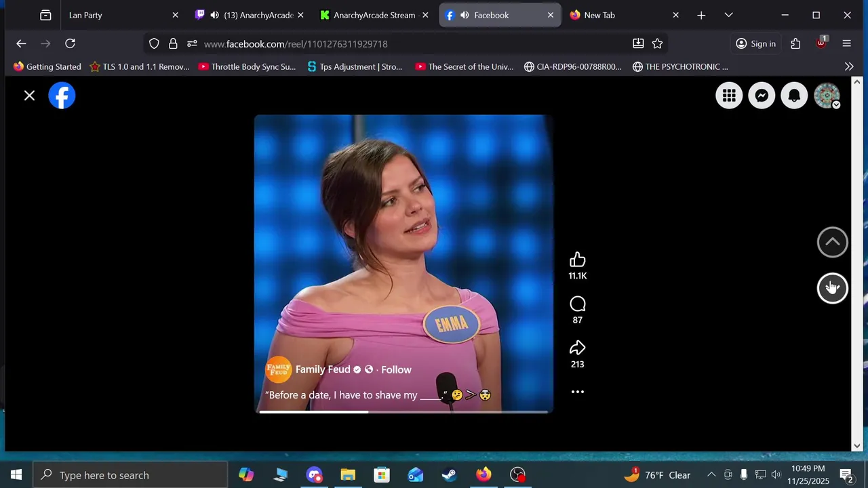
Task: Open comments on the reel
Action: coord(578,304)
